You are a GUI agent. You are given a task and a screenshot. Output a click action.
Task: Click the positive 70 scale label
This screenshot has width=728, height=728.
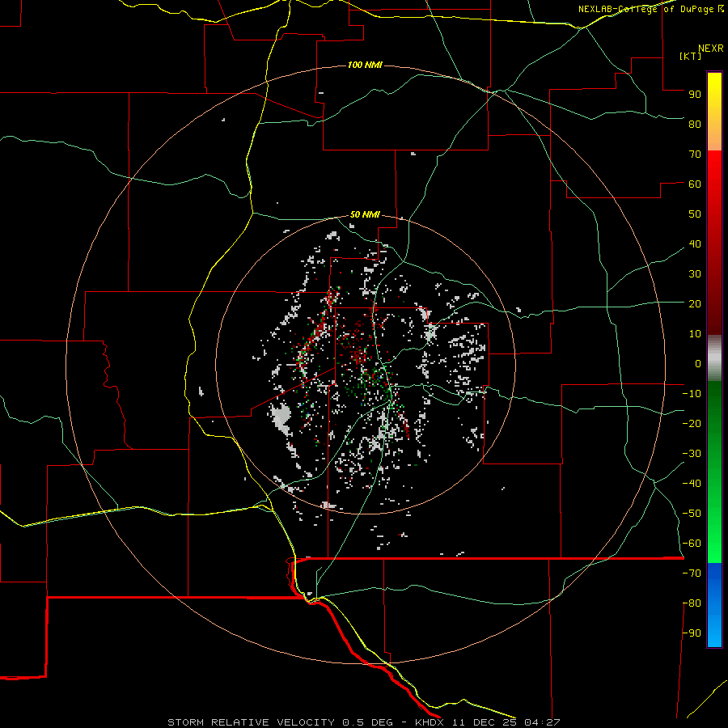click(695, 154)
